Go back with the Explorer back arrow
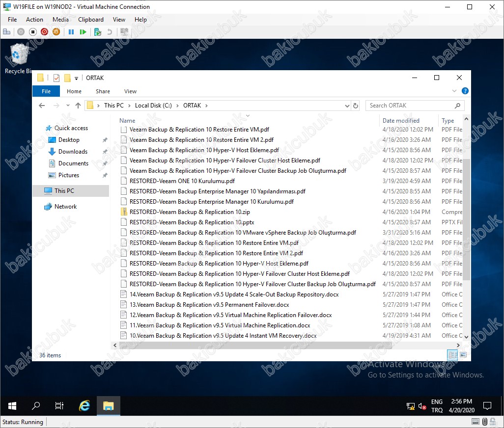The width and height of the screenshot is (504, 428). coord(42,106)
